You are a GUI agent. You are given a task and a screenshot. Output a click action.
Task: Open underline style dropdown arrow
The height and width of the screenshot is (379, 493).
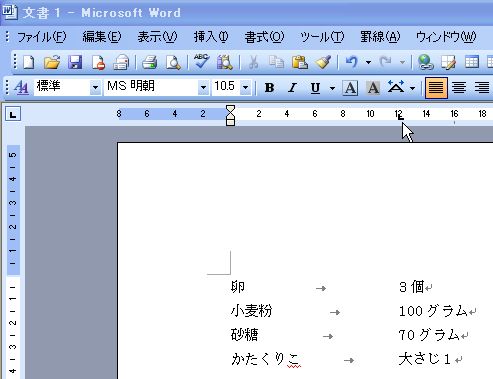[332, 88]
